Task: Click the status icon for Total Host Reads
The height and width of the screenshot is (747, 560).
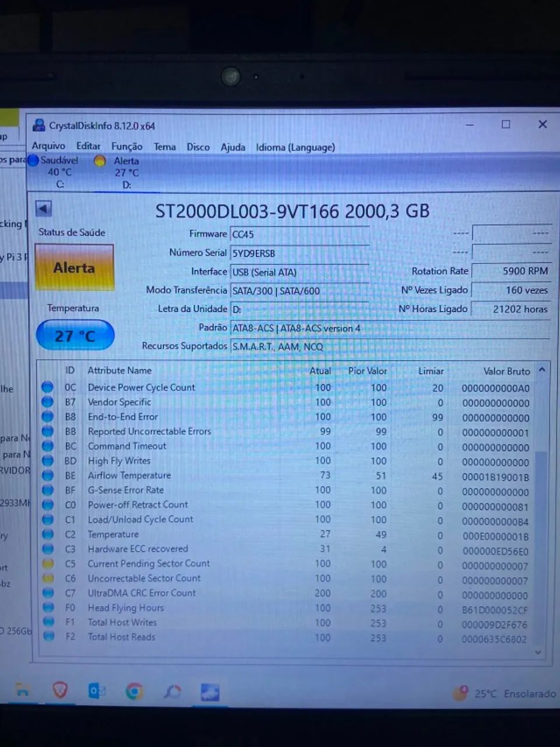Action: (x=48, y=637)
